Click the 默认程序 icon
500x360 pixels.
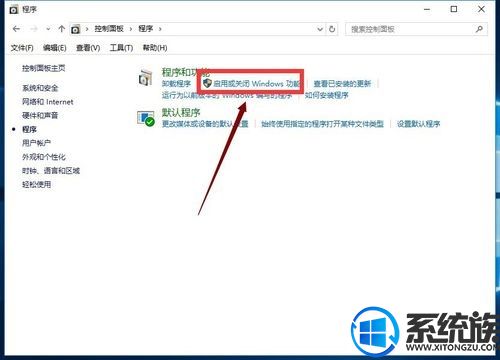146,119
